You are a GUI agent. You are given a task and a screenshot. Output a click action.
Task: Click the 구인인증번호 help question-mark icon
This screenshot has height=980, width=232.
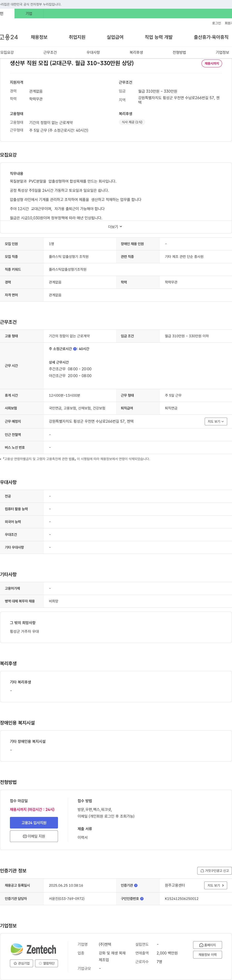(142, 899)
